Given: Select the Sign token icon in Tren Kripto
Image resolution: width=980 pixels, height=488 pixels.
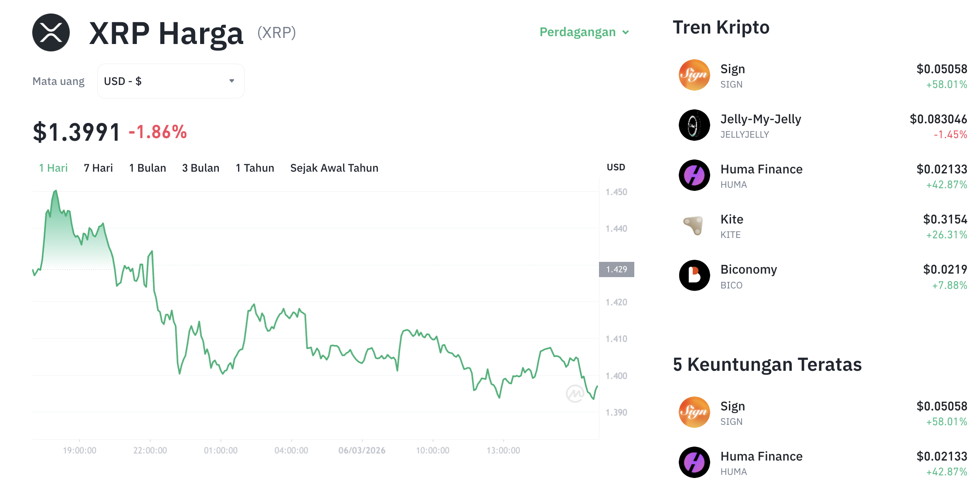Looking at the screenshot, I should (694, 75).
